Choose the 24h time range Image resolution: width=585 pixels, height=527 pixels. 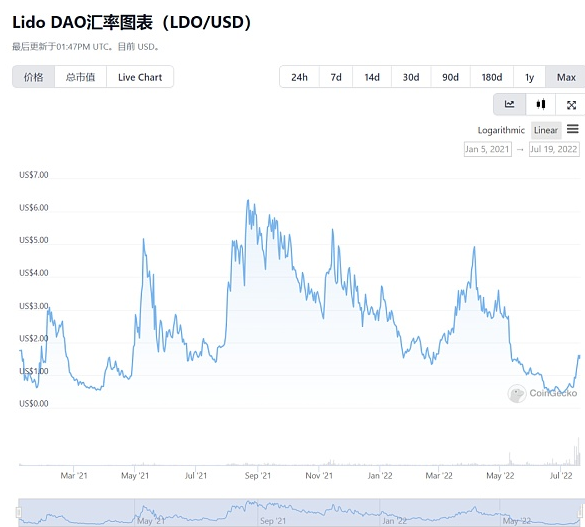pyautogui.click(x=299, y=77)
